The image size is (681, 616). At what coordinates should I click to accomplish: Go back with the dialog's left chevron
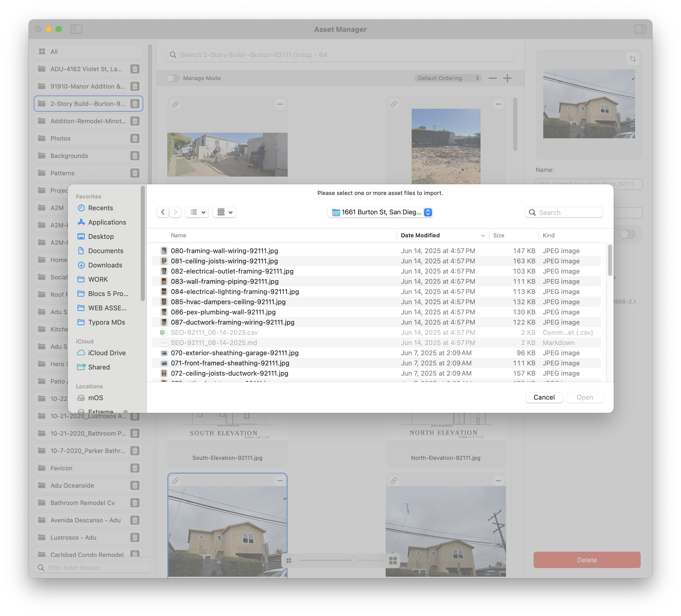[163, 212]
